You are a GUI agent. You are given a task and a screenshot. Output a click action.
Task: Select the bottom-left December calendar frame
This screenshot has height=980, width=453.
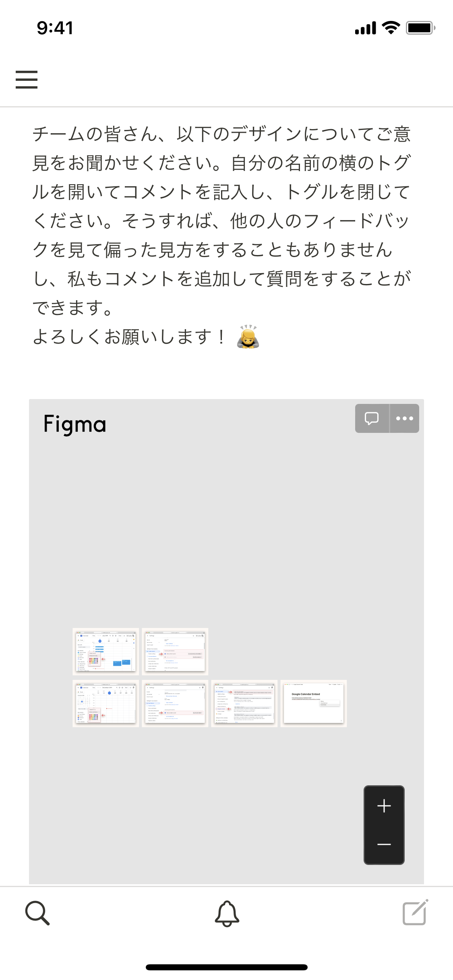coord(106,704)
